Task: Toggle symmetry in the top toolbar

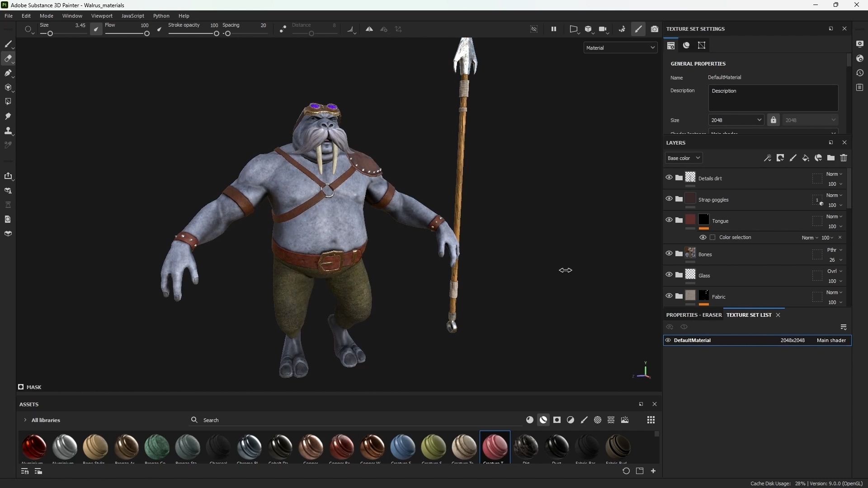Action: pyautogui.click(x=369, y=29)
